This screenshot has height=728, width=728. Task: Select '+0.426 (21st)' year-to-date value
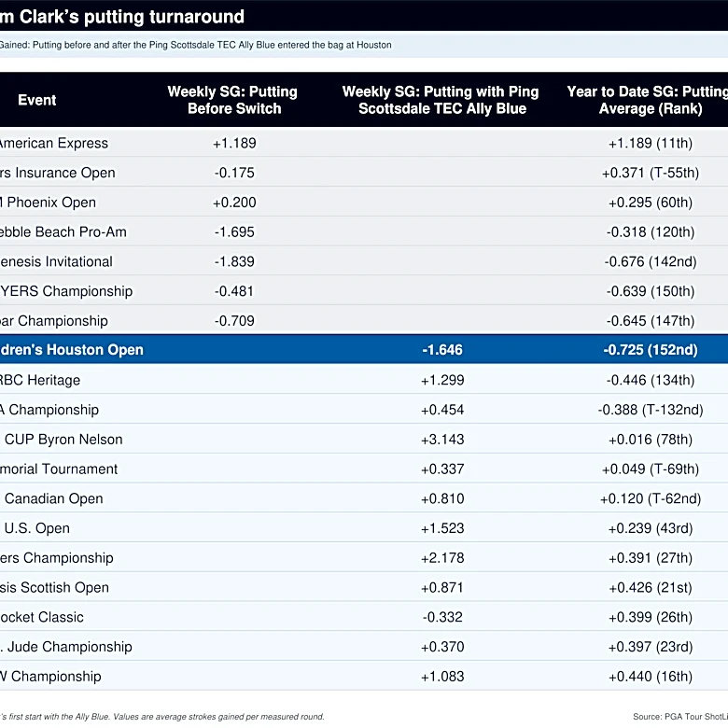click(651, 588)
